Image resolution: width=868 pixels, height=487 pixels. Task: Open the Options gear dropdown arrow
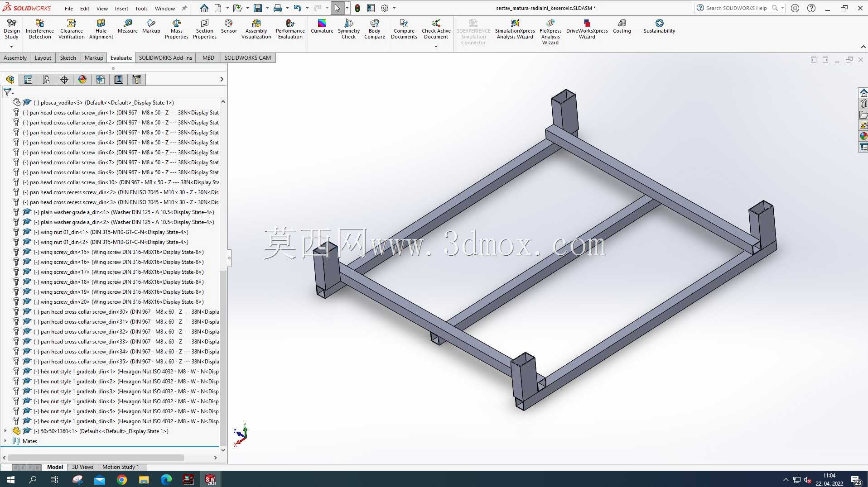[394, 8]
